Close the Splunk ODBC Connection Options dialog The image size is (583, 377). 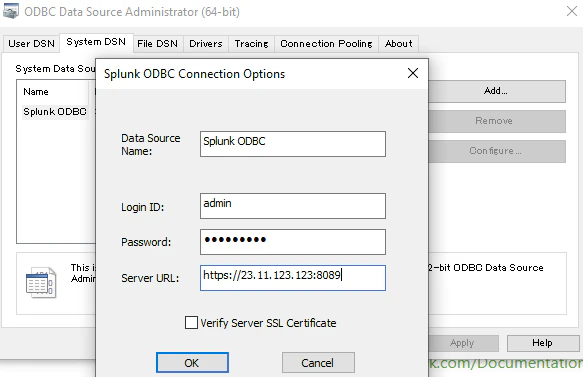(413, 73)
